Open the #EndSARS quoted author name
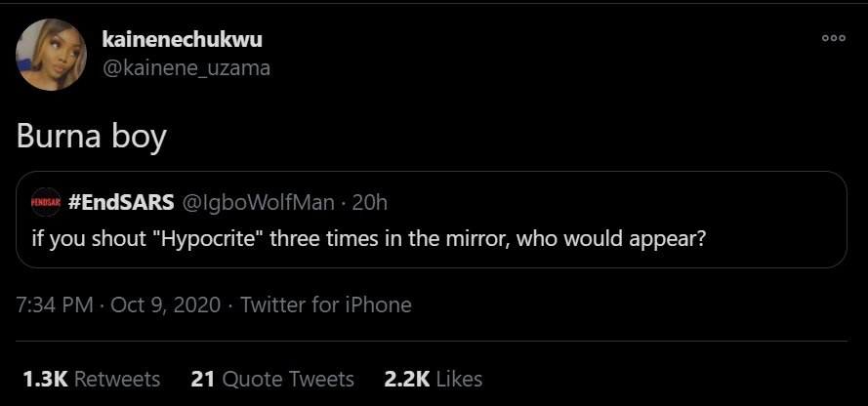Image resolution: width=868 pixels, height=406 pixels. coord(122,202)
